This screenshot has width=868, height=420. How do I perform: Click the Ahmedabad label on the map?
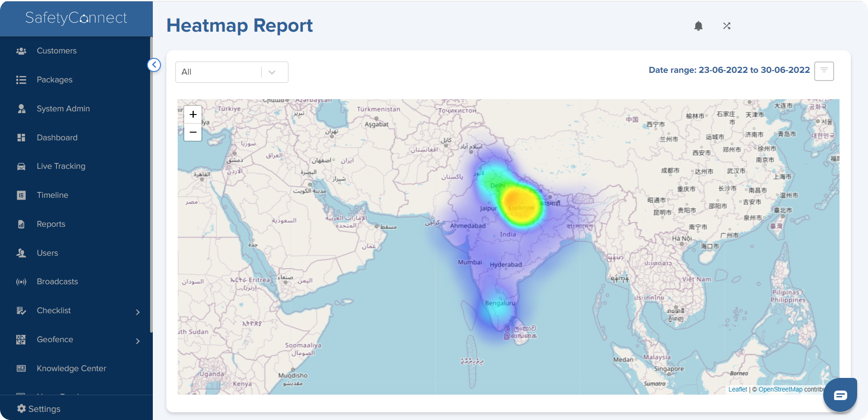pos(468,226)
